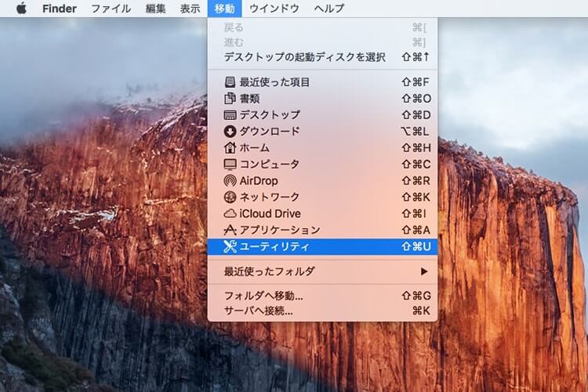Select ネットワーク menu entry
Image resolution: width=588 pixels, height=392 pixels.
click(322, 197)
